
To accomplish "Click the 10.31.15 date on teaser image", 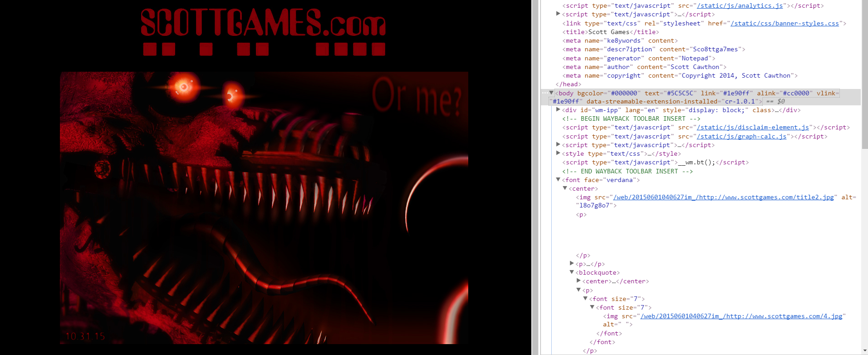I will pos(85,336).
